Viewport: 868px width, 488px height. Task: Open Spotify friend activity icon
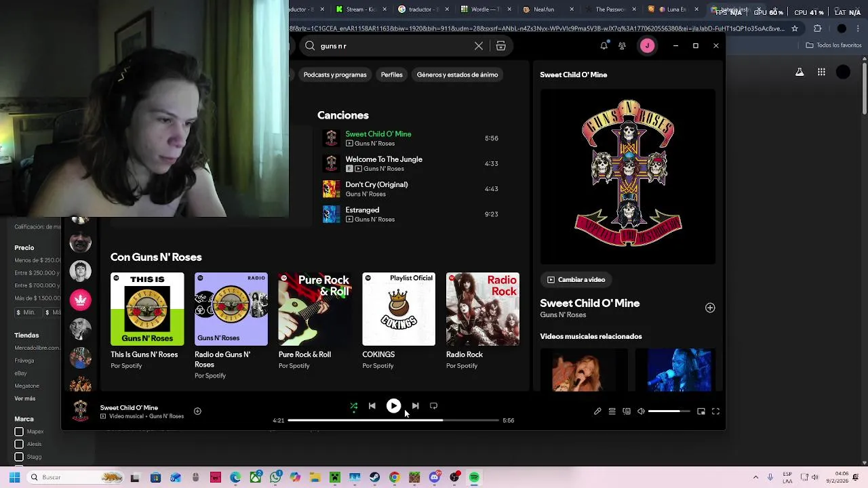(x=622, y=45)
